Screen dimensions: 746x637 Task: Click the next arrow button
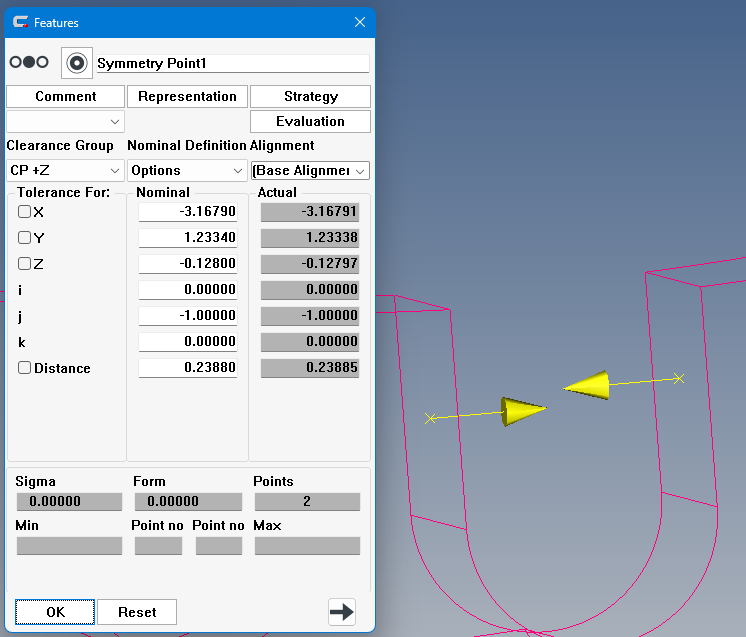click(342, 611)
